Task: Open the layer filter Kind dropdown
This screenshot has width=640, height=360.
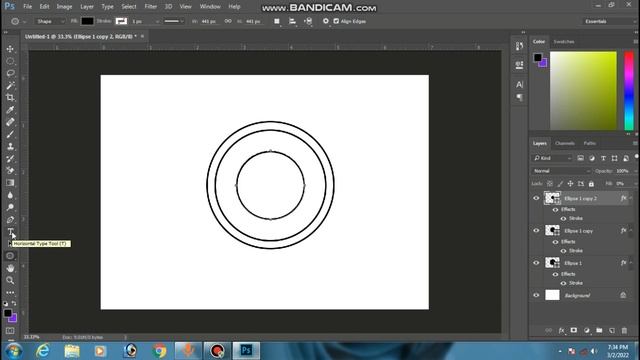Action: tap(553, 158)
